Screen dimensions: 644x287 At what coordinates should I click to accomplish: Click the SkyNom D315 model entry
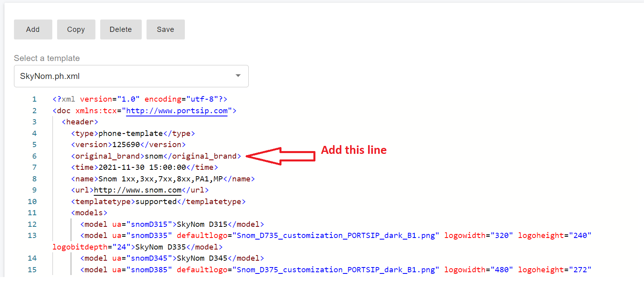[202, 224]
